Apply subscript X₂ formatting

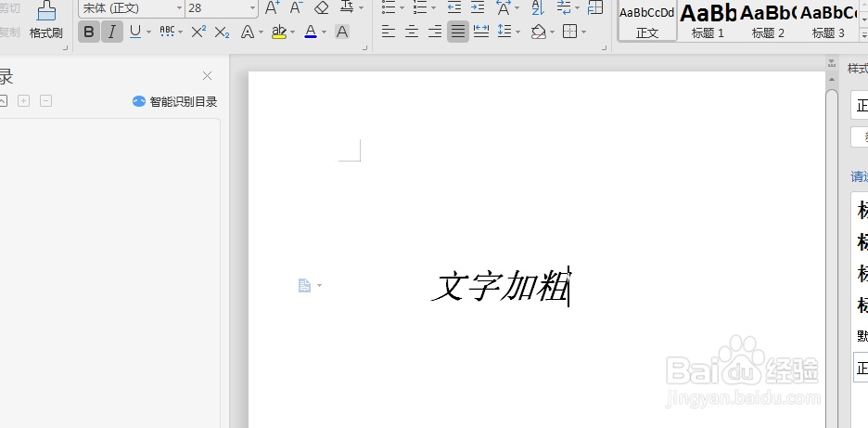point(222,32)
